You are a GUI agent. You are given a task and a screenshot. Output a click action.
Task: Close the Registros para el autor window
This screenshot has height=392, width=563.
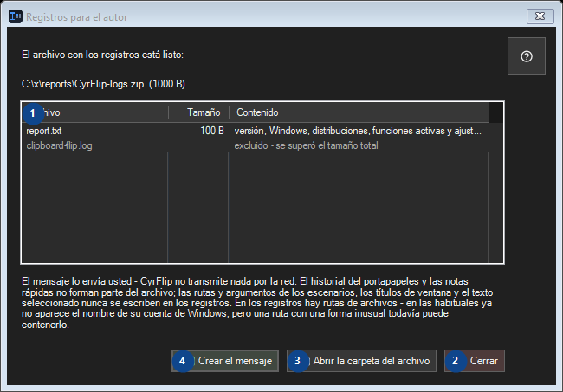[540, 16]
